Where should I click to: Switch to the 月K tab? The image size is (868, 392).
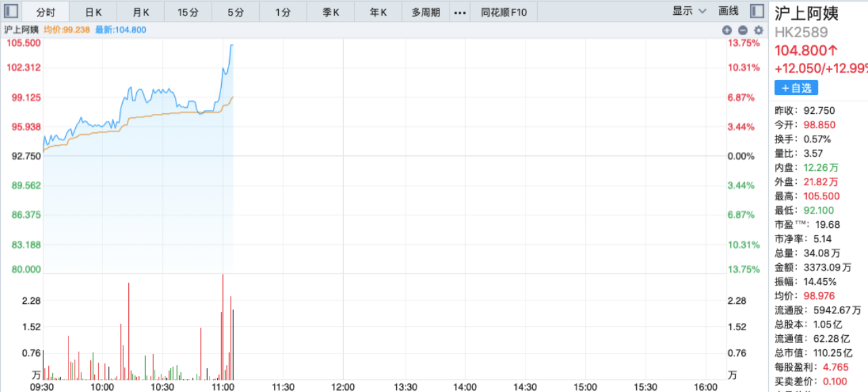(141, 12)
